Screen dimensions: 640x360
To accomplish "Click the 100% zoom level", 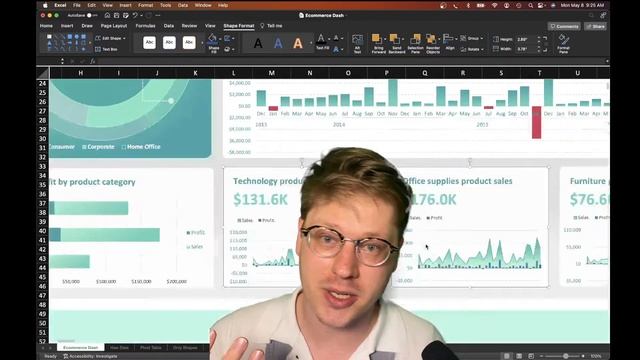I will 596,356.
